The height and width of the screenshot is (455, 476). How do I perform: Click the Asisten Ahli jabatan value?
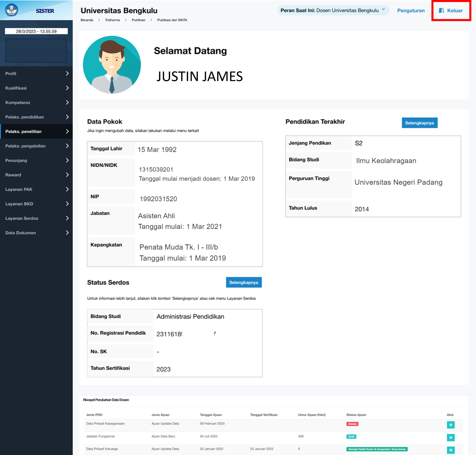[x=156, y=216]
